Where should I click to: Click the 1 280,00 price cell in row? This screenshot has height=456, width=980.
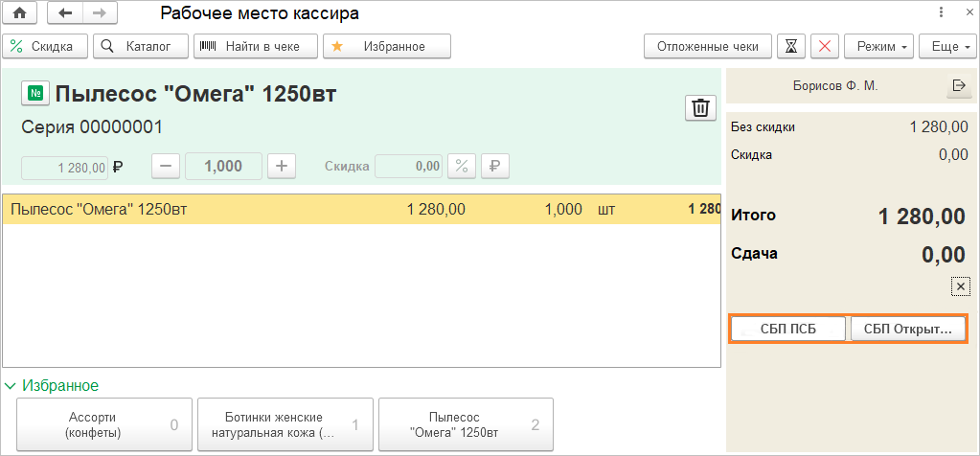[x=436, y=210]
